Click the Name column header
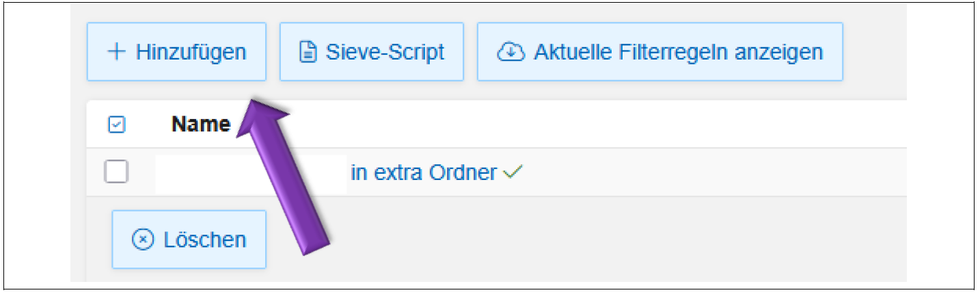 (x=200, y=125)
